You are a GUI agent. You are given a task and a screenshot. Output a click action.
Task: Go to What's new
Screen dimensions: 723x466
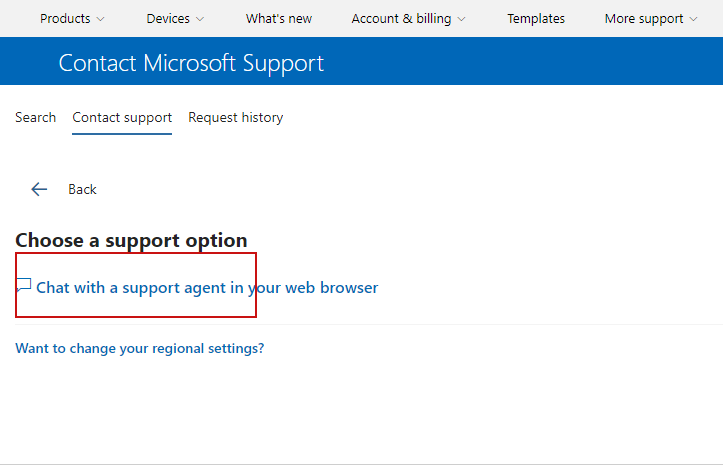(279, 19)
